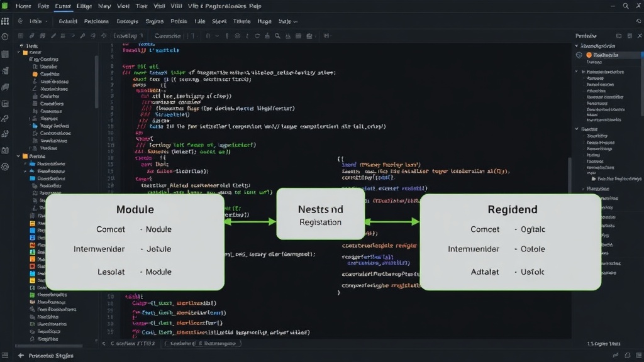
Task: Click the circular target icon in toolbar
Action: (237, 36)
